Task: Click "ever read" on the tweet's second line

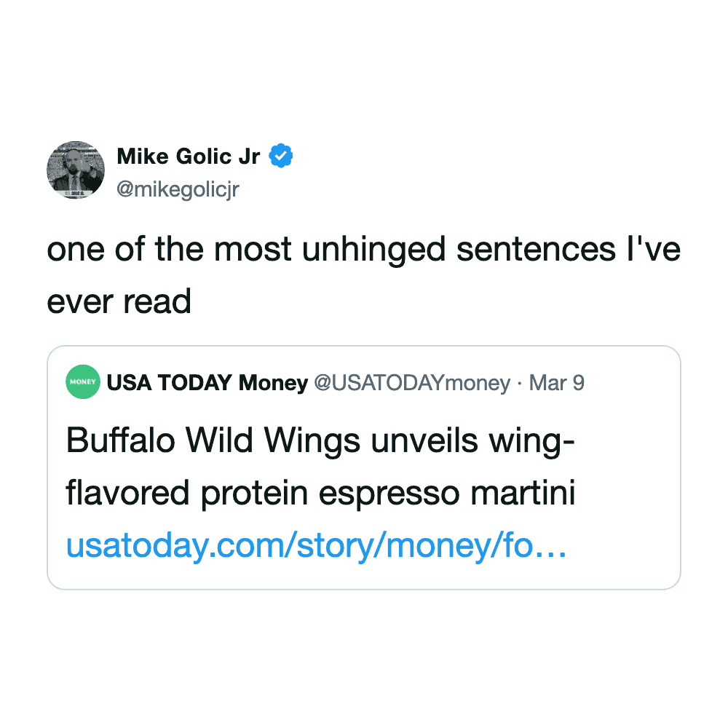Action: [119, 301]
